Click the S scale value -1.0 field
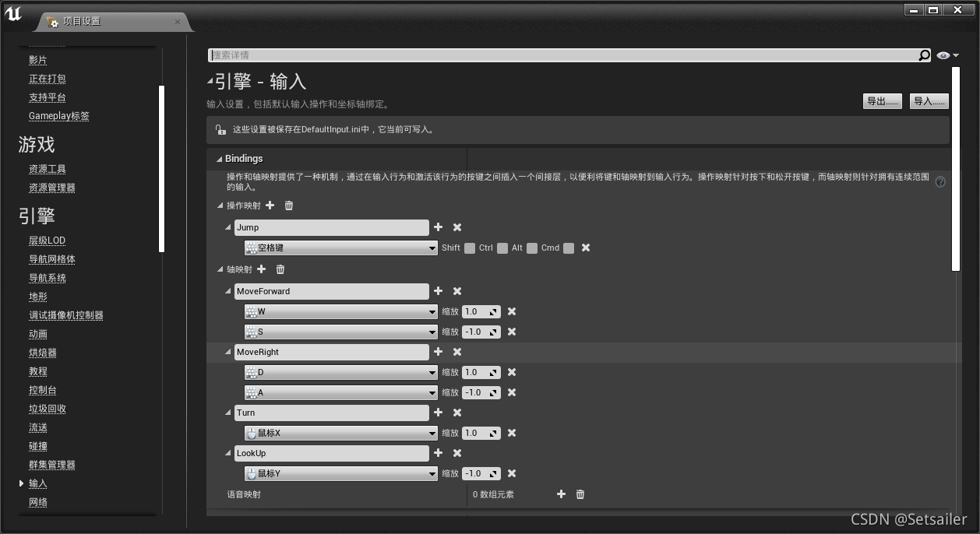 (x=481, y=332)
